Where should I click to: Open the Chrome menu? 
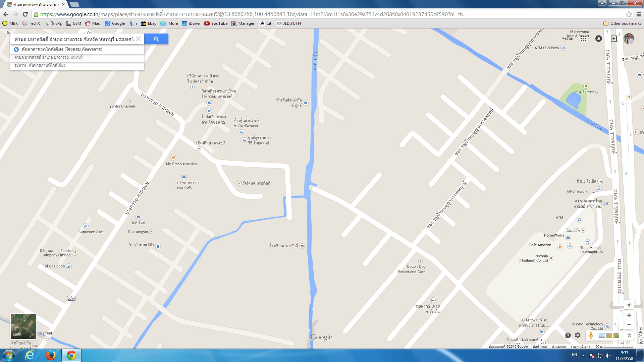click(639, 14)
